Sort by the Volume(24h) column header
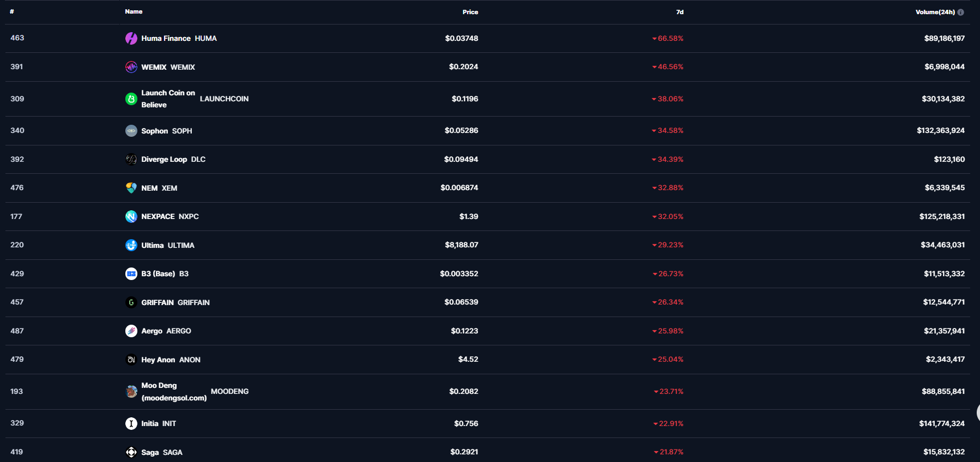The image size is (980, 462). (935, 12)
